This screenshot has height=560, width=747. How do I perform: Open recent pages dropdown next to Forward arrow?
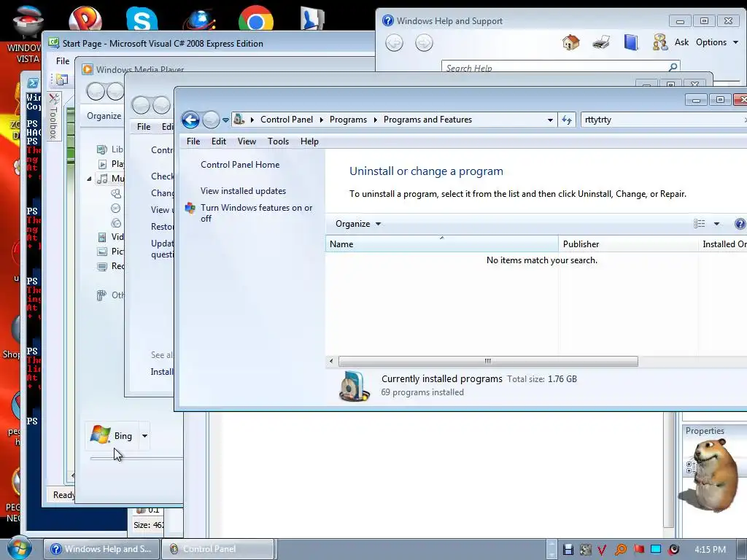click(225, 120)
